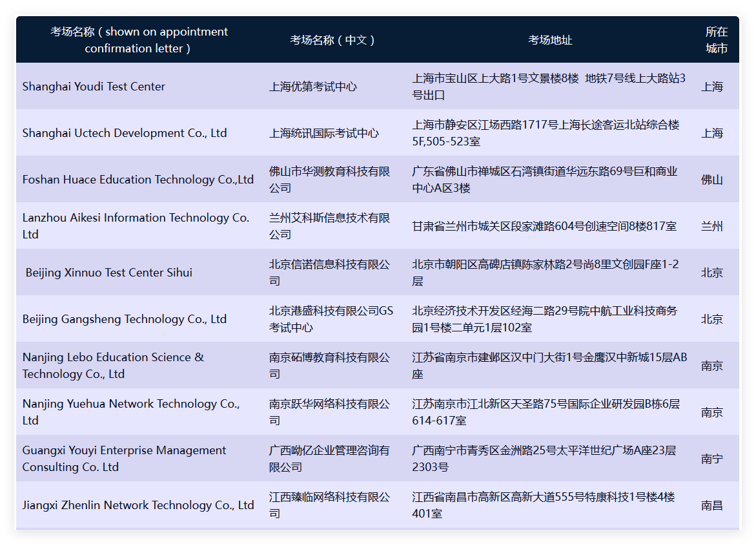Select address 上海市宝山区上大路1号文景楼8楼
756x544 pixels.
coord(549,87)
